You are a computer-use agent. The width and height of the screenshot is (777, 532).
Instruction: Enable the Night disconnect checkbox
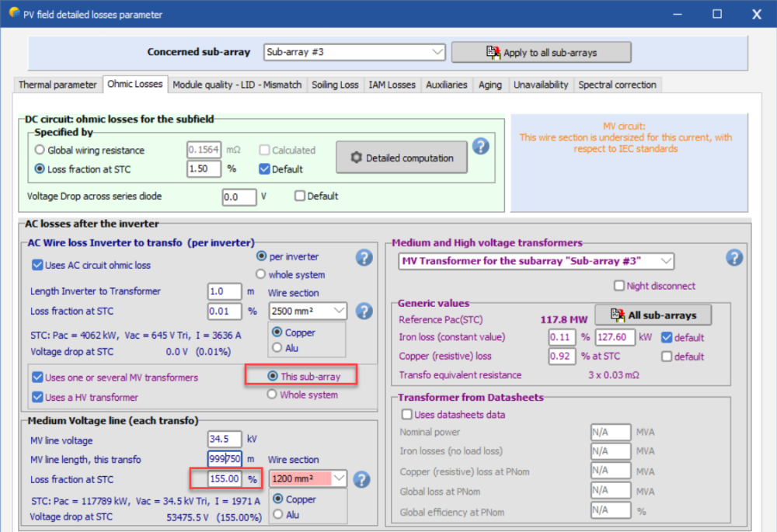(619, 286)
